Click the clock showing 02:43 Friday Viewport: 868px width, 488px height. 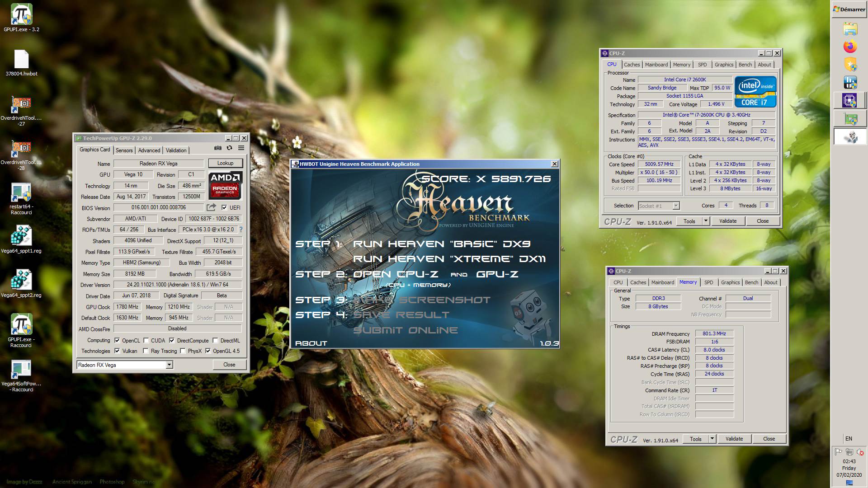click(849, 468)
